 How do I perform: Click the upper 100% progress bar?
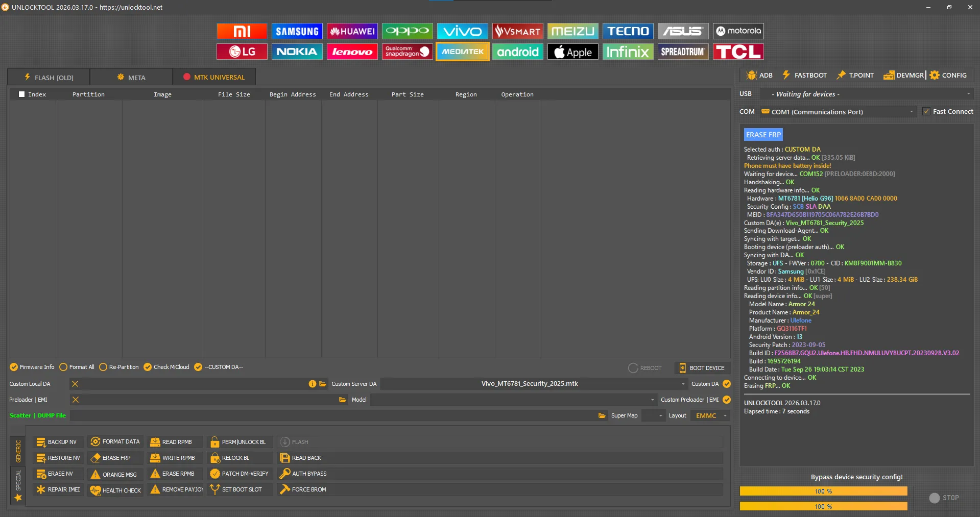tap(823, 491)
